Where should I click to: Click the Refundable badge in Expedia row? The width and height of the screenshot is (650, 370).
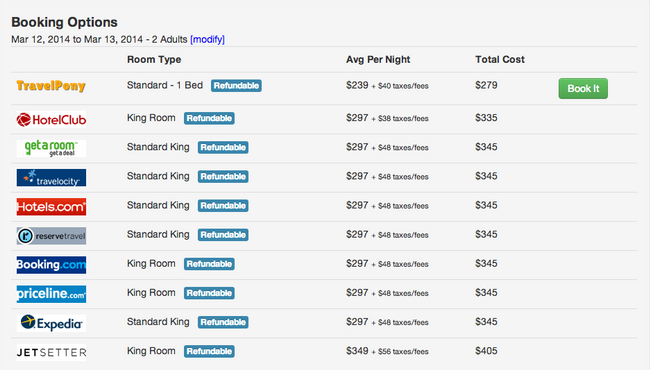pos(223,322)
